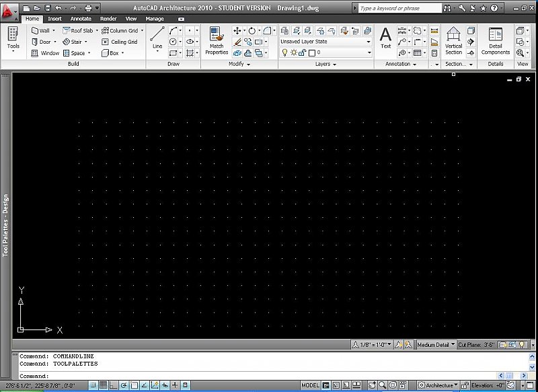Insert Text annotation tool
The height and width of the screenshot is (392, 538).
tap(385, 38)
